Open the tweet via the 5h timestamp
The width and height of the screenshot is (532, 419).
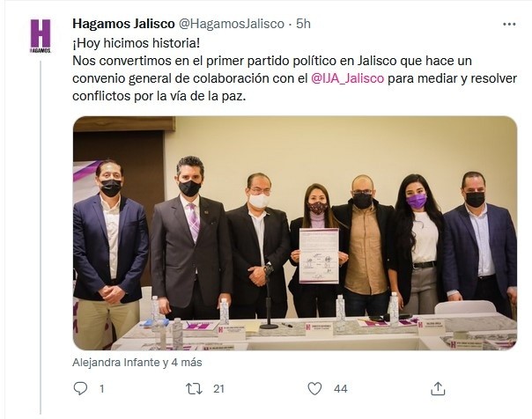tap(303, 24)
